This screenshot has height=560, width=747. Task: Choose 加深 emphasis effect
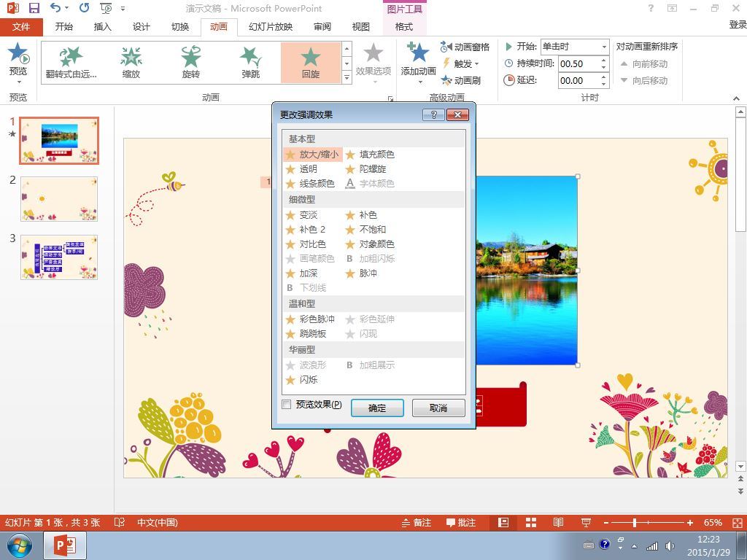[301, 273]
